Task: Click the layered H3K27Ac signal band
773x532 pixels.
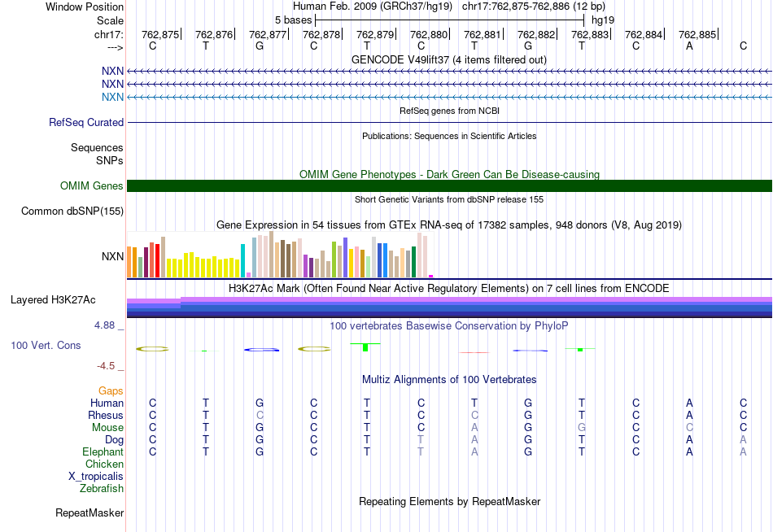Action: (449, 307)
